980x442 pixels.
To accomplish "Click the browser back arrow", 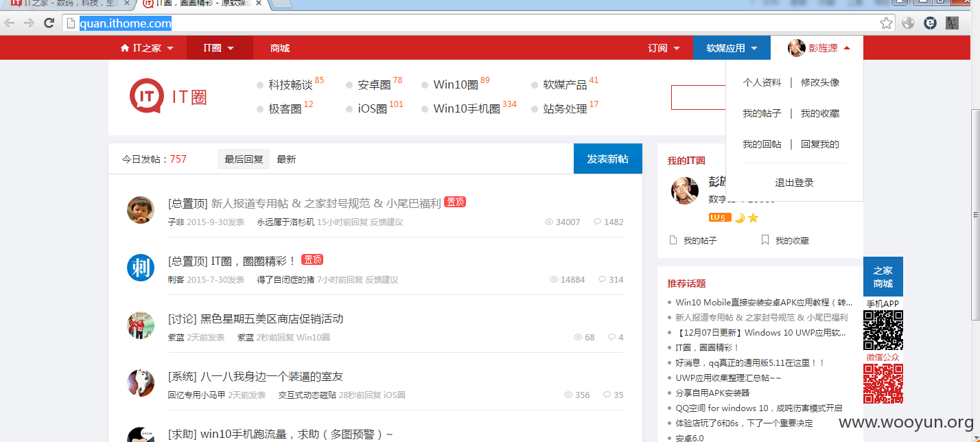I will tap(10, 23).
